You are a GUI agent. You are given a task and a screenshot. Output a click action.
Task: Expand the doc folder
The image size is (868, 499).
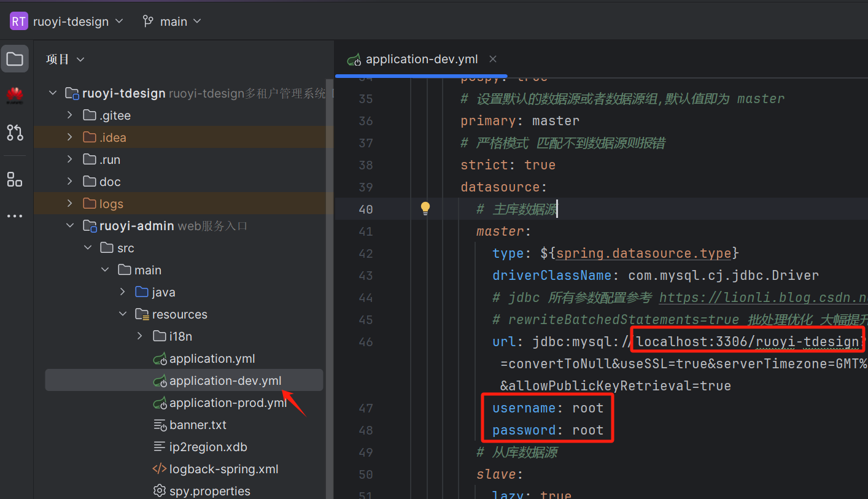click(70, 182)
